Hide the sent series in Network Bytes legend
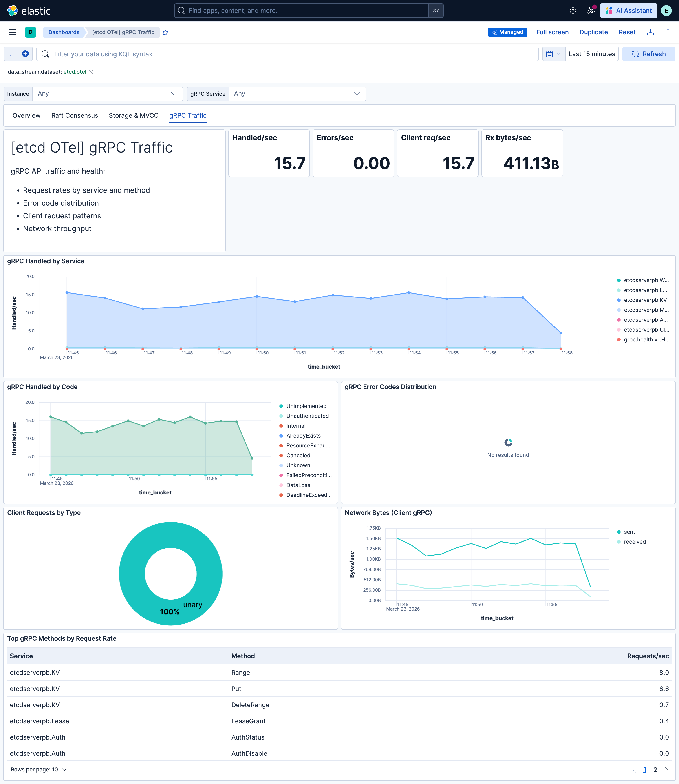 tap(629, 532)
